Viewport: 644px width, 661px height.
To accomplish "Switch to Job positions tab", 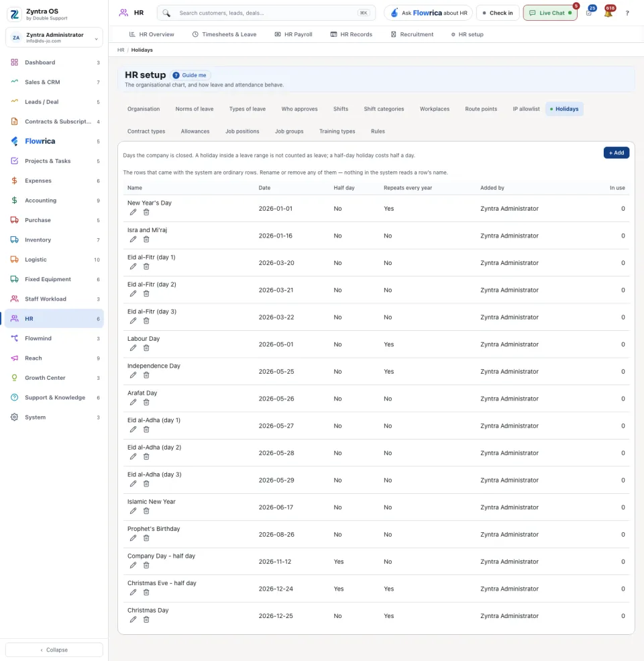I will click(x=242, y=131).
